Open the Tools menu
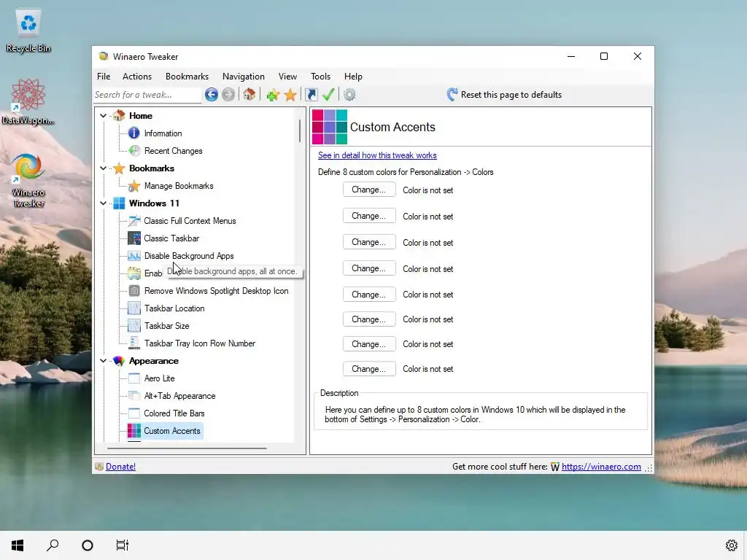747x560 pixels. 321,77
